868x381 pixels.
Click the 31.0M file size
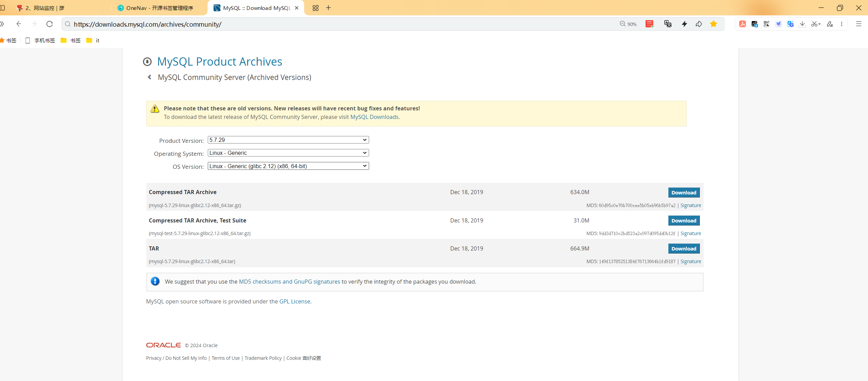(x=581, y=220)
